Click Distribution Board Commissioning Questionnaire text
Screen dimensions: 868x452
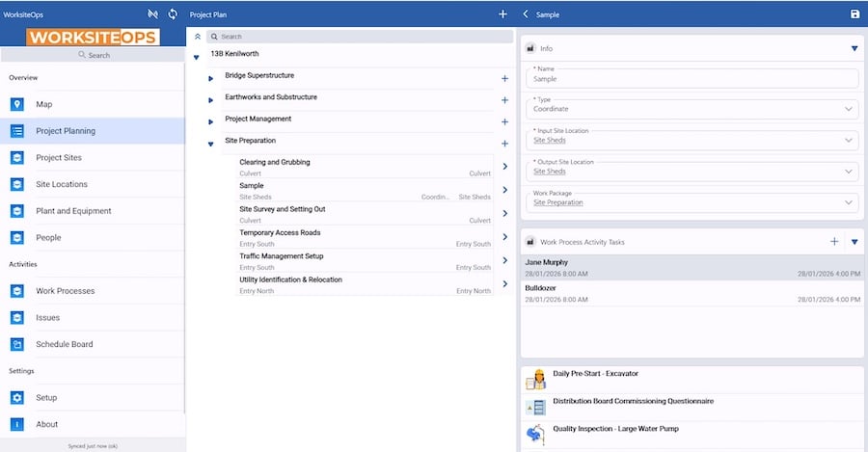[x=634, y=401]
